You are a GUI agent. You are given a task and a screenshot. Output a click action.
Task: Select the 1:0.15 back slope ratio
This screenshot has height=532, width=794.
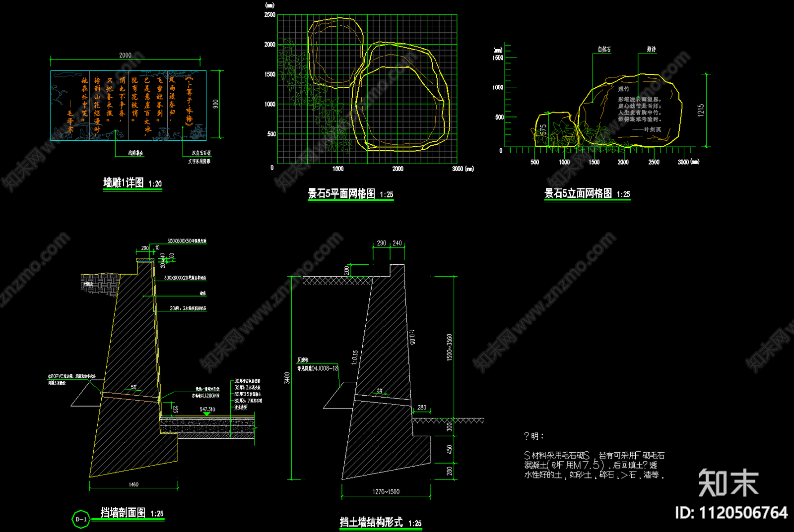[355, 357]
